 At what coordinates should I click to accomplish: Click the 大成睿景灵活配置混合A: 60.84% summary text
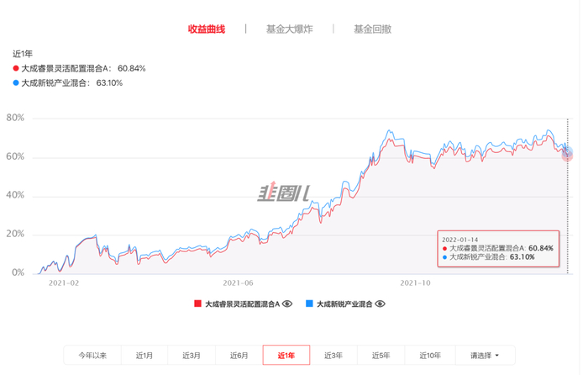(x=83, y=68)
